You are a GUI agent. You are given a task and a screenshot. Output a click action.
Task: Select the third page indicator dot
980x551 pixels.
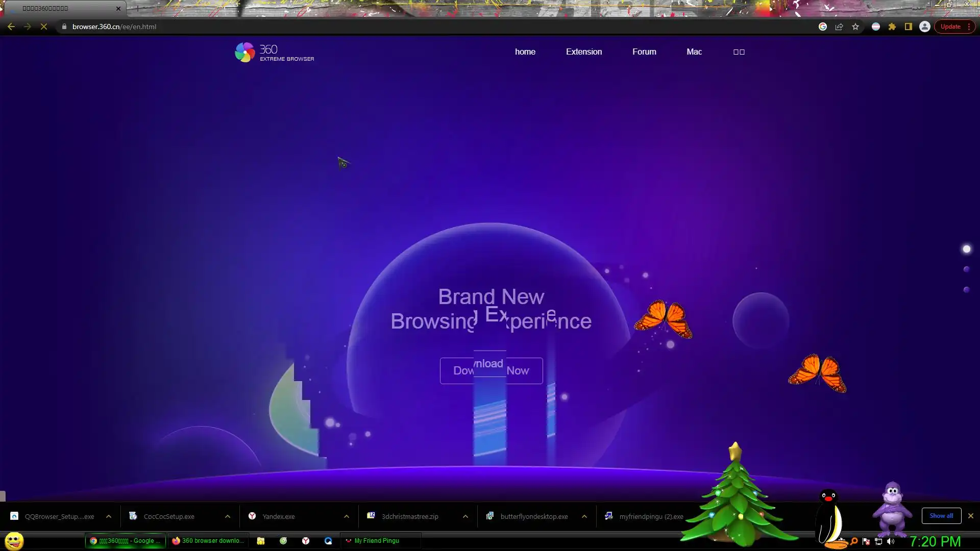click(966, 289)
